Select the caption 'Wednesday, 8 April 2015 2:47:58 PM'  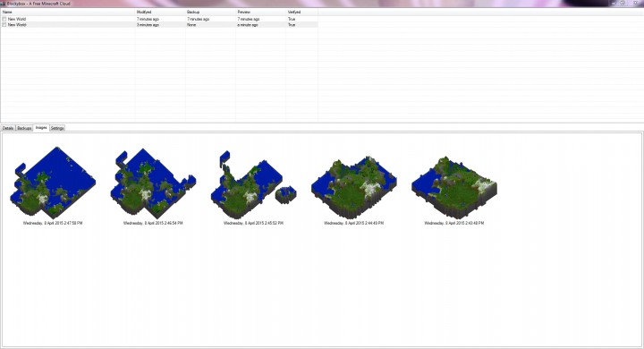(53, 223)
